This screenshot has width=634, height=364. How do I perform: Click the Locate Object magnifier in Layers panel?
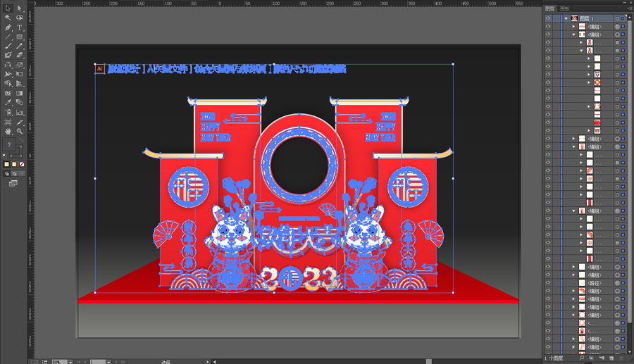coord(581,358)
